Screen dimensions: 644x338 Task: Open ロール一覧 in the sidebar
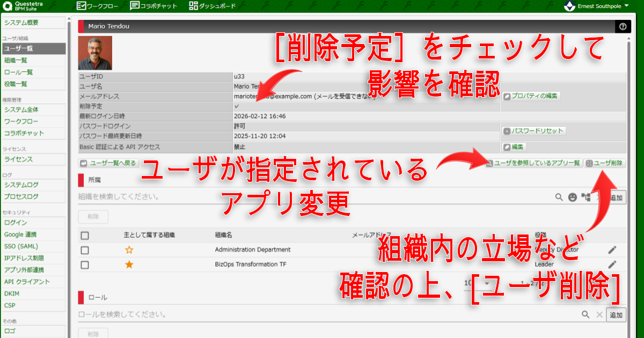coord(33,72)
